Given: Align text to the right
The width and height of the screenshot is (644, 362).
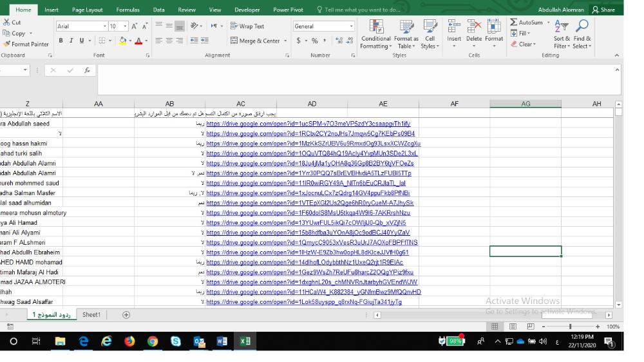Looking at the screenshot, I should point(180,41).
